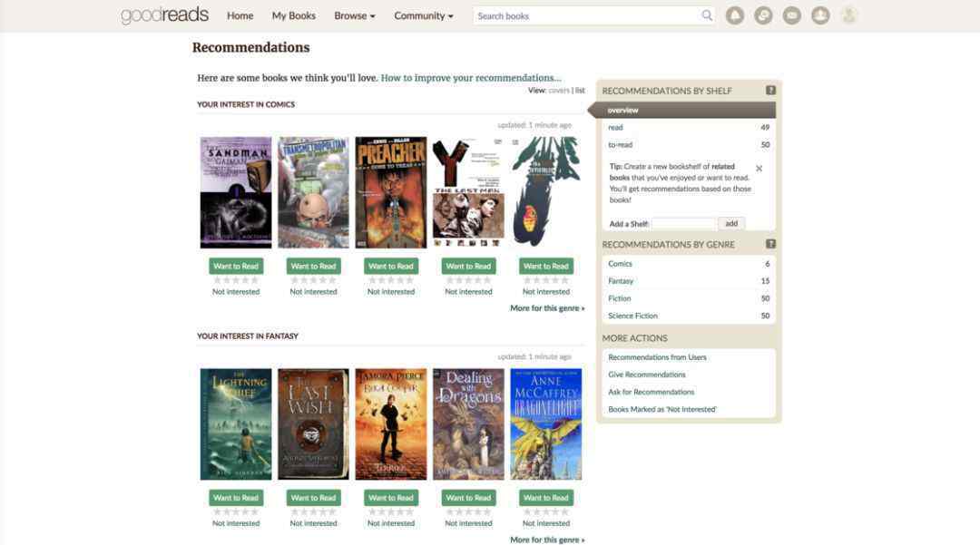Open the profile avatar menu
The height and width of the screenshot is (545, 980).
pyautogui.click(x=848, y=15)
